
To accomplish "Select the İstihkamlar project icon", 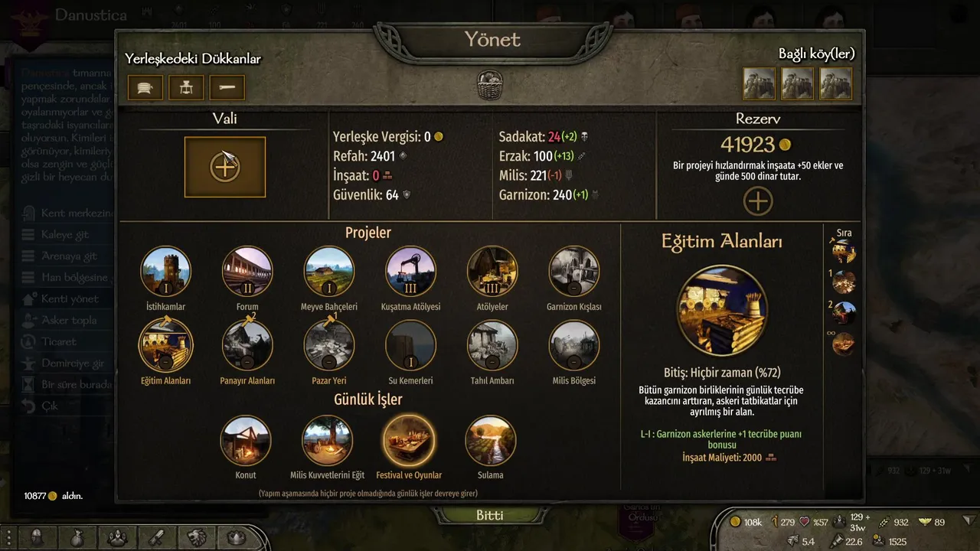I will coord(166,272).
